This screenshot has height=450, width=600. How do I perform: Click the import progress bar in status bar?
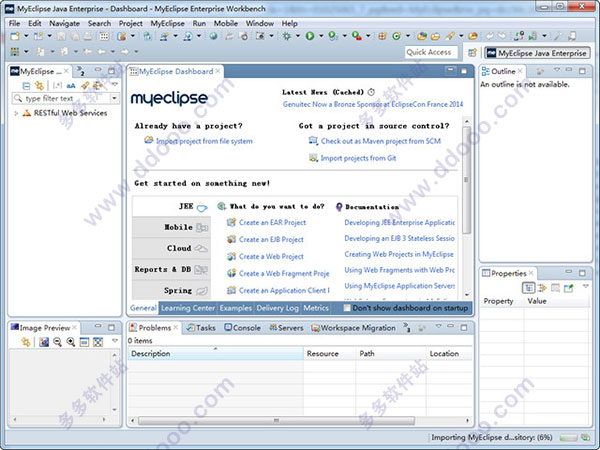(x=569, y=437)
